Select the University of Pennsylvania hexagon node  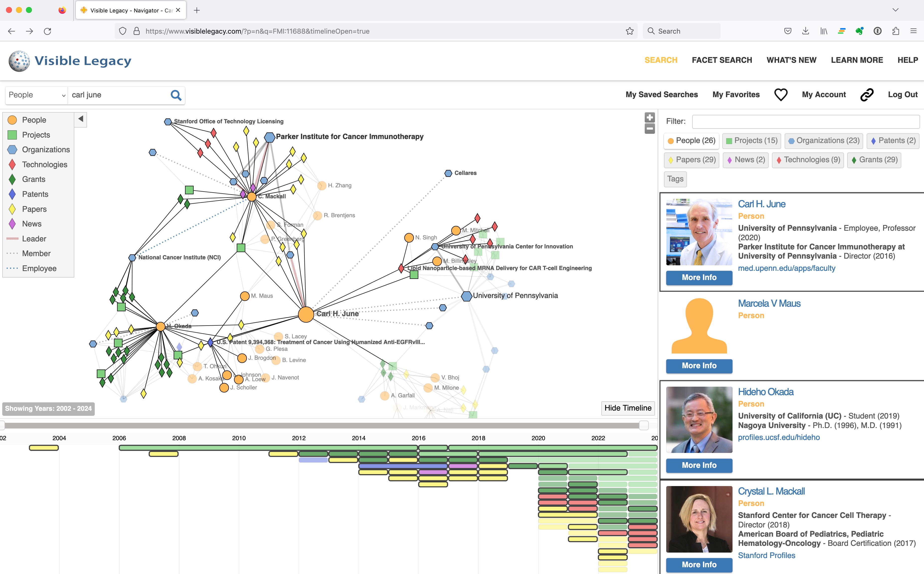(466, 296)
